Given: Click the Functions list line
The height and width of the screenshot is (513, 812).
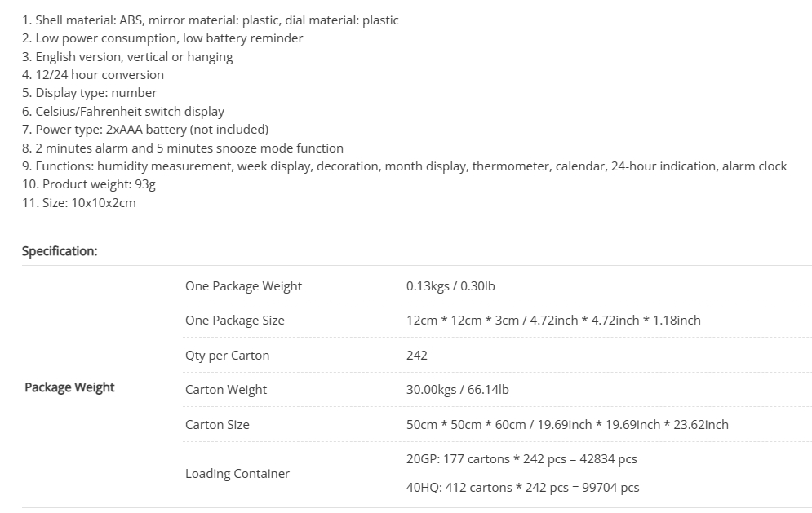Looking at the screenshot, I should (405, 166).
